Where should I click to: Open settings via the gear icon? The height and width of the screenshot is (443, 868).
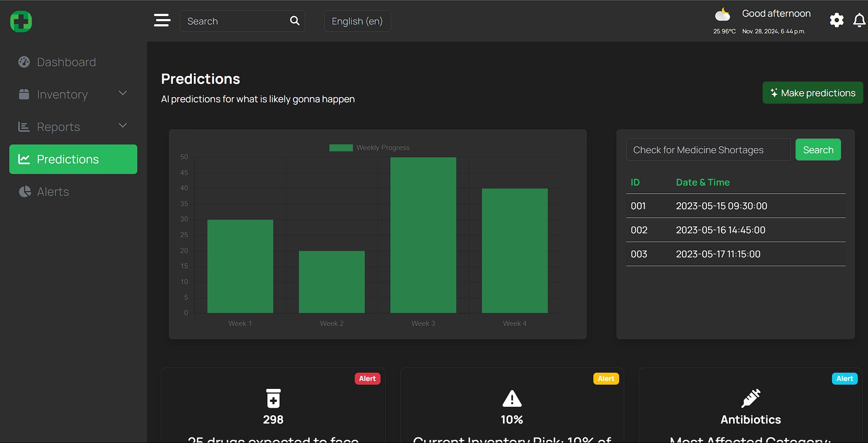click(837, 20)
